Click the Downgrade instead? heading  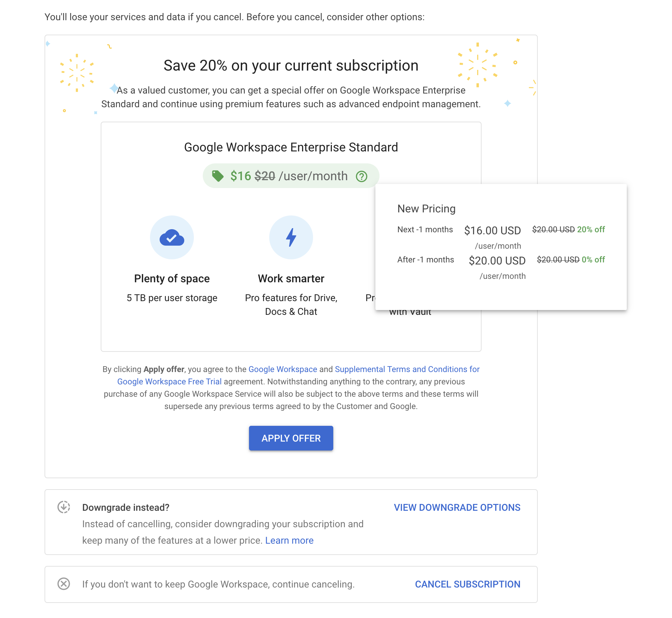coord(126,507)
